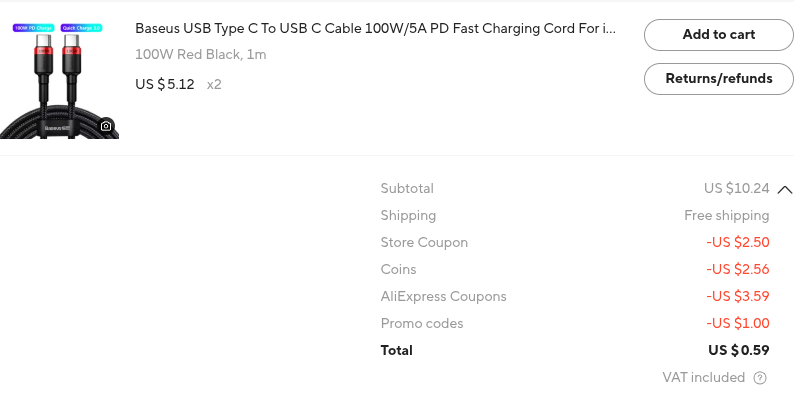Select the 100W Red Black, 1m variant text
This screenshot has width=799, height=393.
[201, 55]
